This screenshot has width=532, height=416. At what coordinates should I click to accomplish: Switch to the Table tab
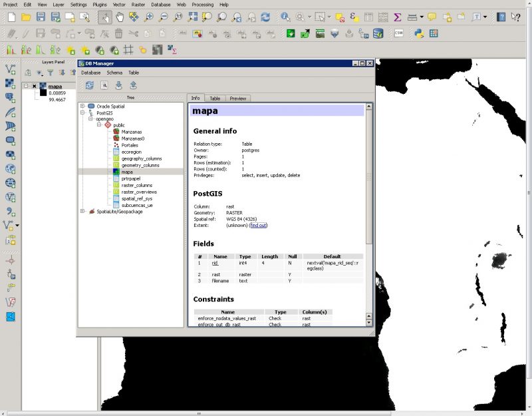click(x=215, y=99)
